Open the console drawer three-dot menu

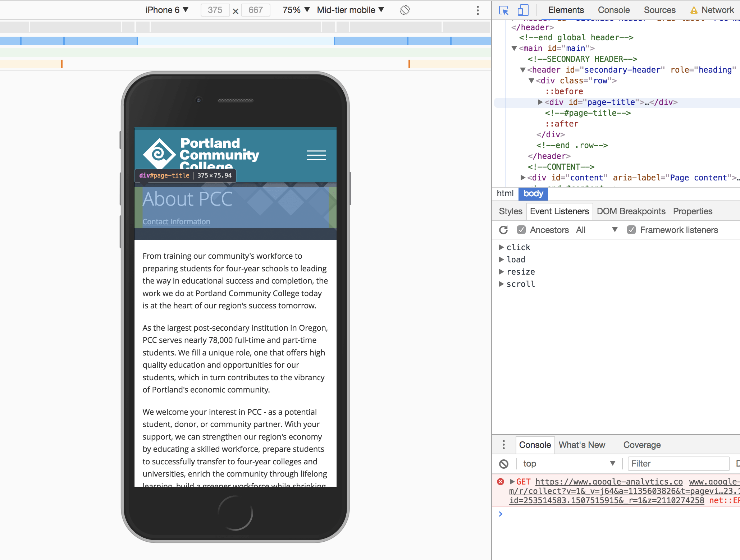503,445
